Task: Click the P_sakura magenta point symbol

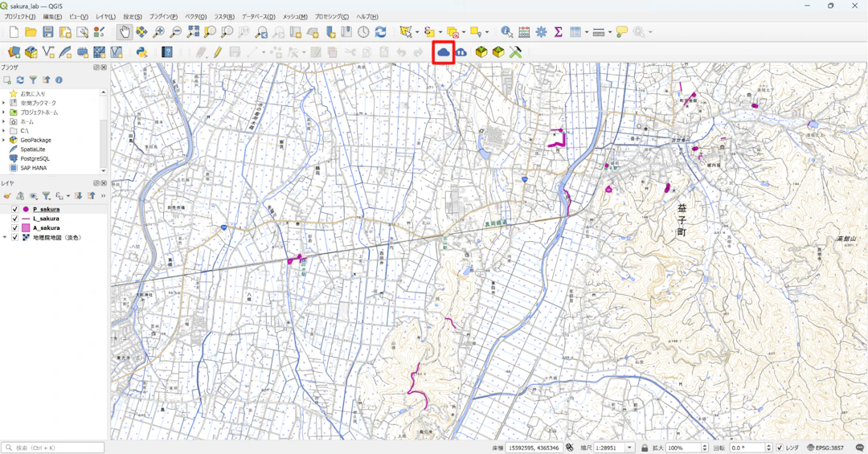Action: click(26, 209)
